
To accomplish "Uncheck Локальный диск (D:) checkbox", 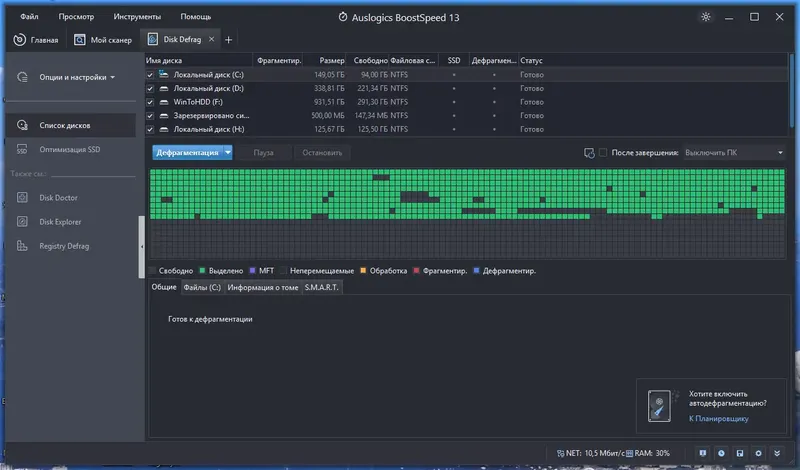I will 150,88.
